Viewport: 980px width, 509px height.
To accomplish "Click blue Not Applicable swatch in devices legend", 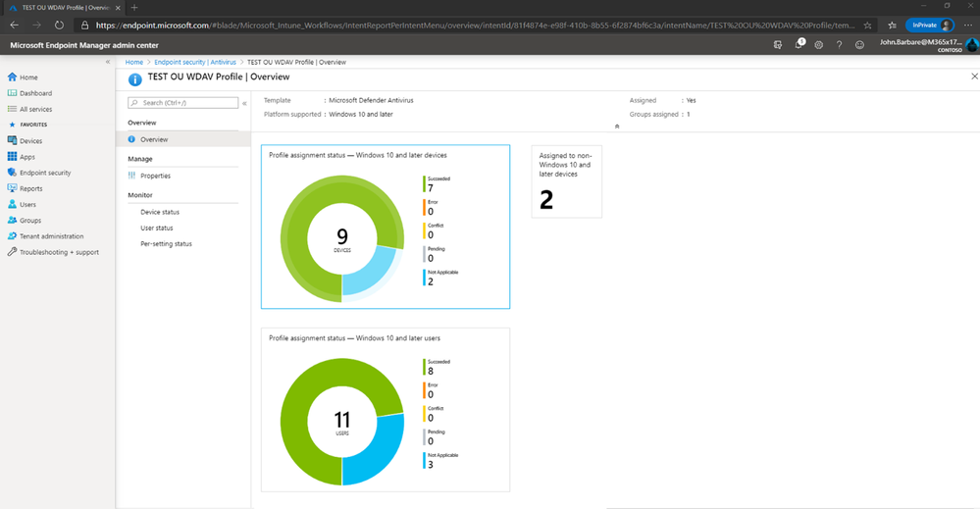I will [x=425, y=278].
